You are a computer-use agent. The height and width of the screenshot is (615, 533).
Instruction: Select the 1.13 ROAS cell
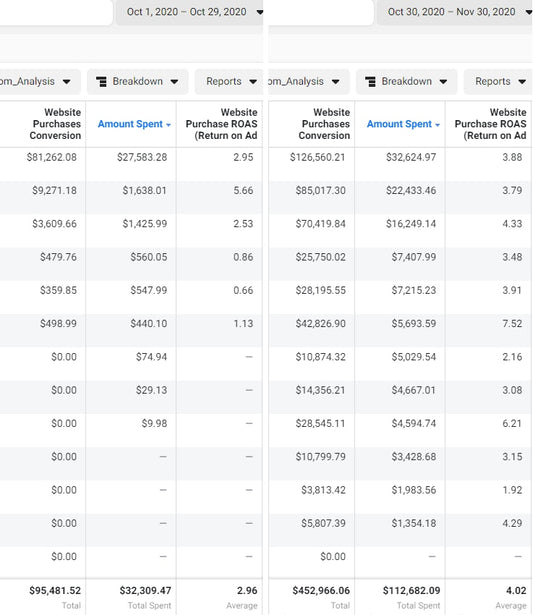(x=243, y=324)
